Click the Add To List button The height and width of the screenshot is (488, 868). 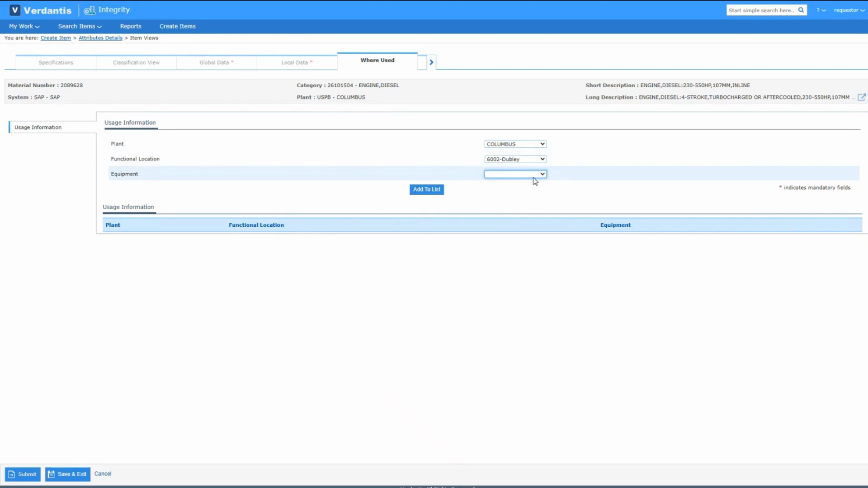(x=426, y=189)
